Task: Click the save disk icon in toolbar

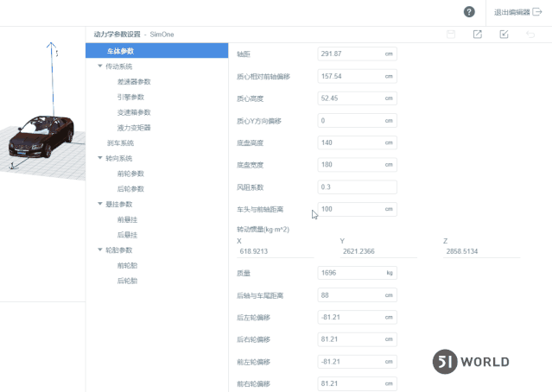Action: 451,35
